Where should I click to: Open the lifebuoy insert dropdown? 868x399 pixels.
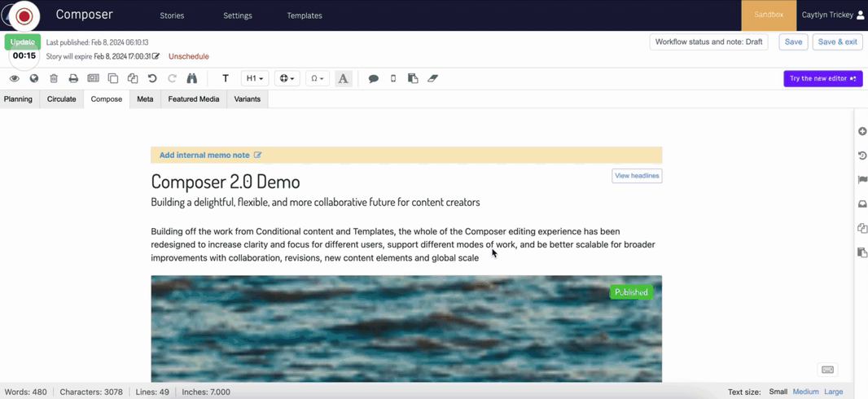pos(287,79)
